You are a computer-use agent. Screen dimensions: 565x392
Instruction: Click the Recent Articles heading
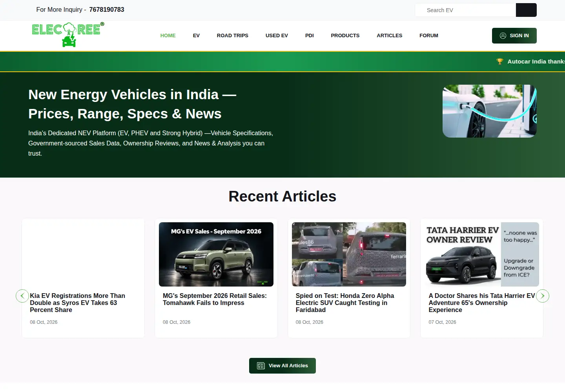click(282, 196)
